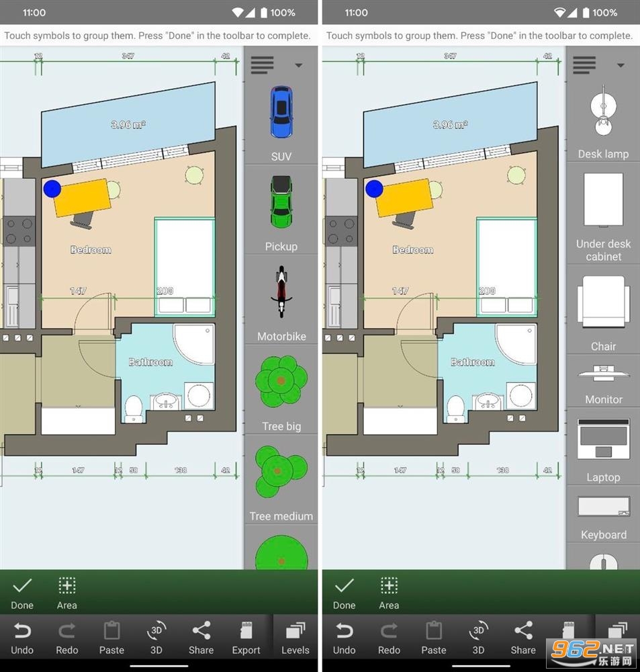
Task: Tap the 347 dimension label in left plan
Action: coord(128,56)
